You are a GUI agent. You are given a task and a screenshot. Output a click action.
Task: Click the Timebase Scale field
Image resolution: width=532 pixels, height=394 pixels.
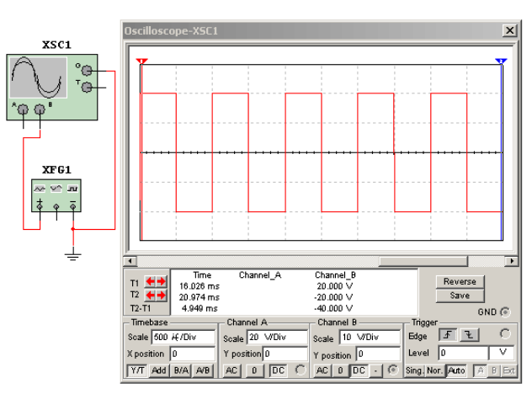click(184, 337)
